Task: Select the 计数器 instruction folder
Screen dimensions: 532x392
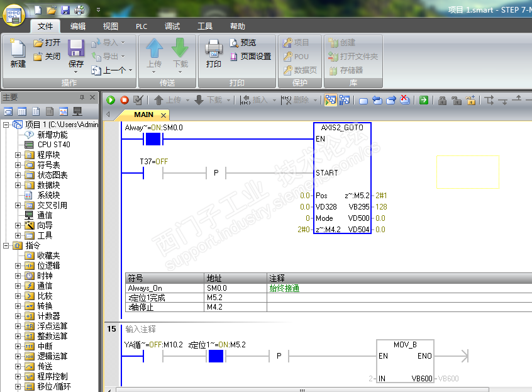Action: [48, 316]
